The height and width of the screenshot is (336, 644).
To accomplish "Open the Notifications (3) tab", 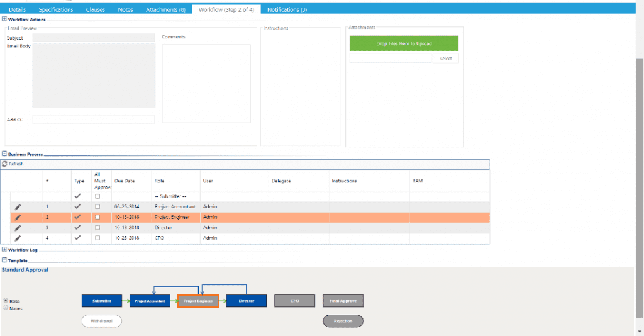I will point(287,9).
